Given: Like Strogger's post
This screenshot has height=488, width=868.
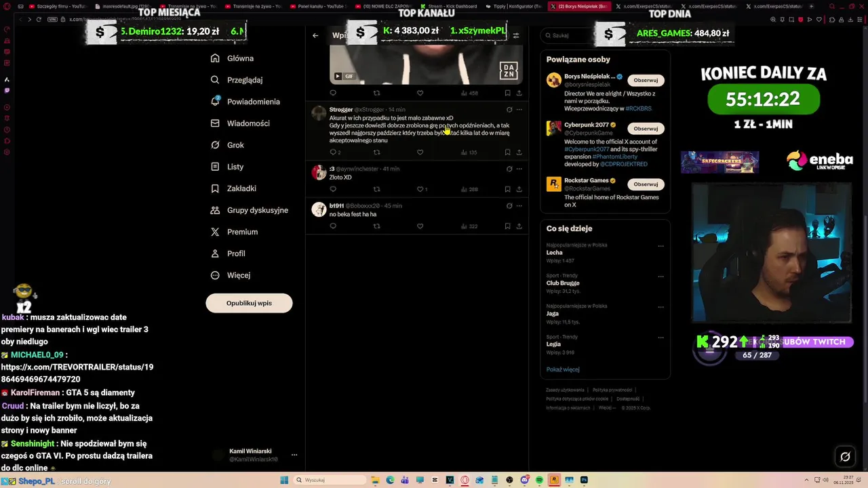Looking at the screenshot, I should (x=420, y=152).
